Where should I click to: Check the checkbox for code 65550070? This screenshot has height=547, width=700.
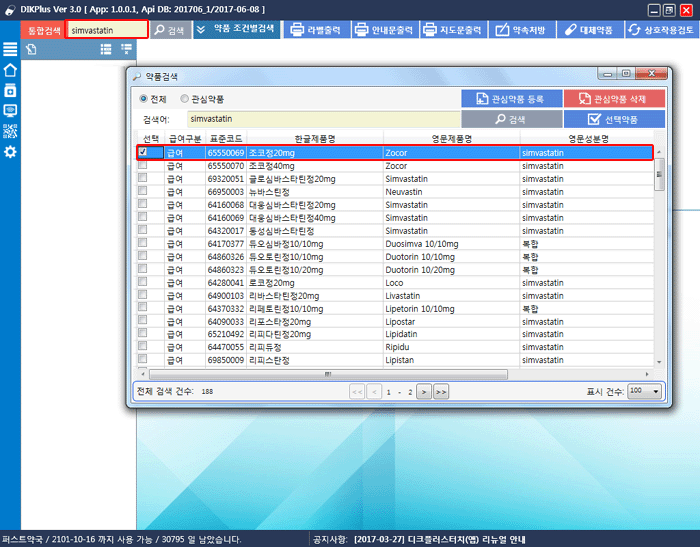tap(143, 165)
